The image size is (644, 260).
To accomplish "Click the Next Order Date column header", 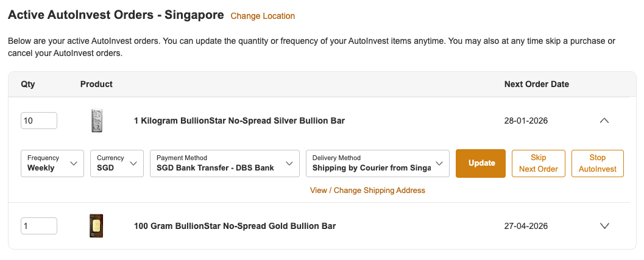I will 537,84.
